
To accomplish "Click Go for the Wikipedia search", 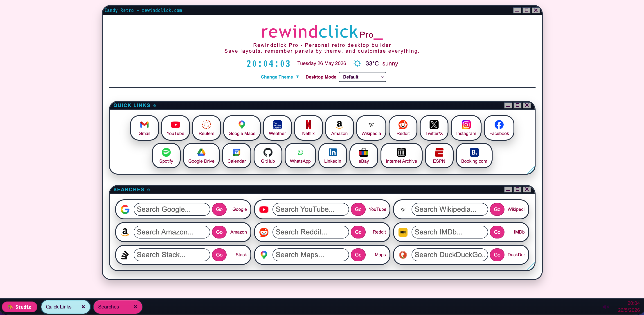I will pos(497,209).
